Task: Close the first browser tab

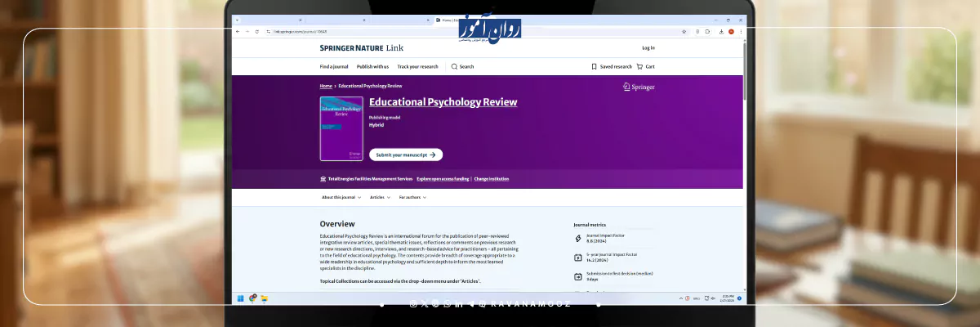Action: pos(301,20)
